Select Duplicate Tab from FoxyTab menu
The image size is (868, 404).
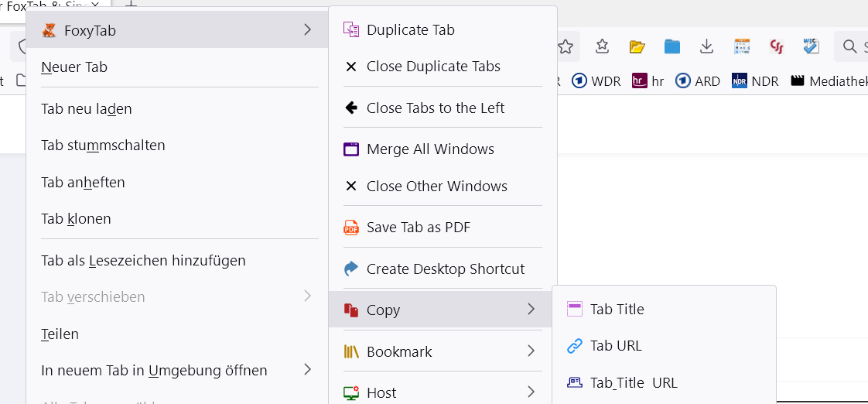(x=410, y=30)
